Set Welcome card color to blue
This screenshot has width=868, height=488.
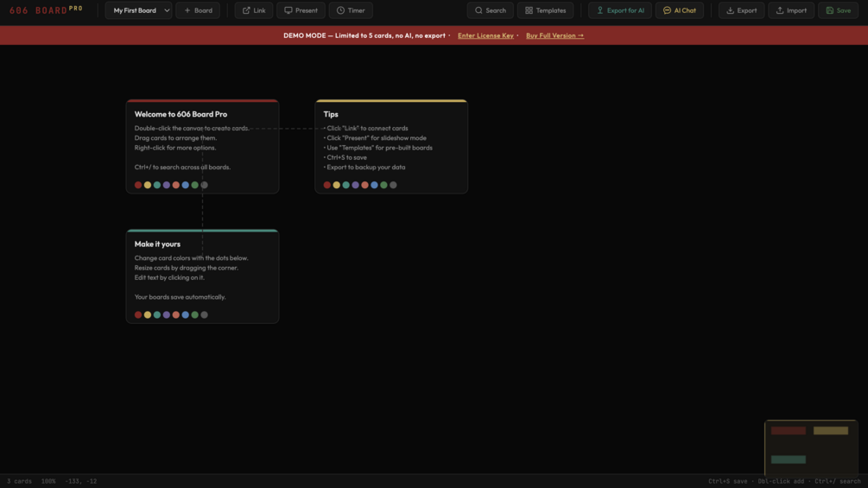point(185,185)
